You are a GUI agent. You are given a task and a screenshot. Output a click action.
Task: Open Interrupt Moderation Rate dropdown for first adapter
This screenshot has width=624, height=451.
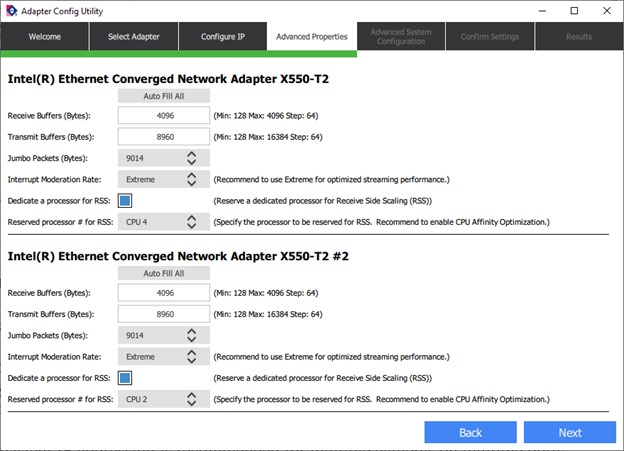pos(164,180)
